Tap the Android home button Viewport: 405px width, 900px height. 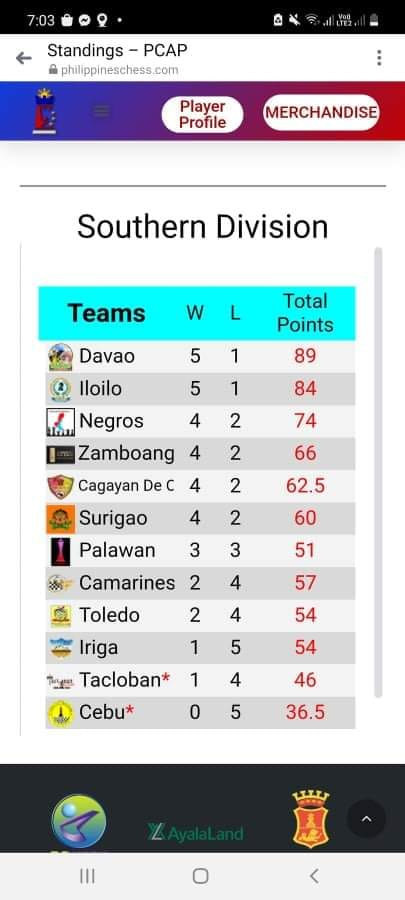click(200, 876)
